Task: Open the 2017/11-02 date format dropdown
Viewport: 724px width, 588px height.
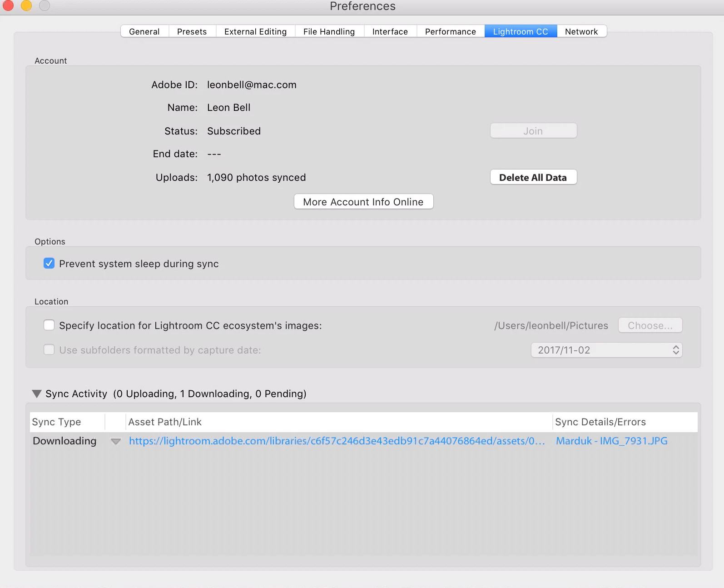Action: [606, 350]
